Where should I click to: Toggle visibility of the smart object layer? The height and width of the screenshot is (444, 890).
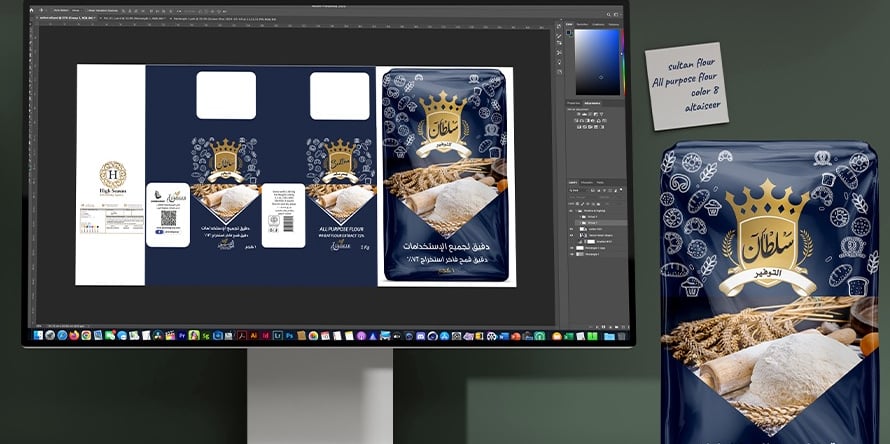click(x=571, y=235)
